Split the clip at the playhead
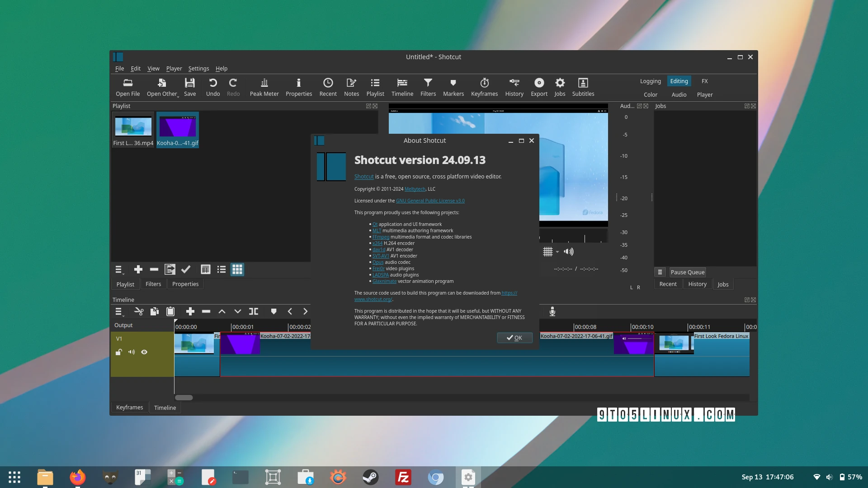This screenshot has width=868, height=488. pyautogui.click(x=253, y=311)
